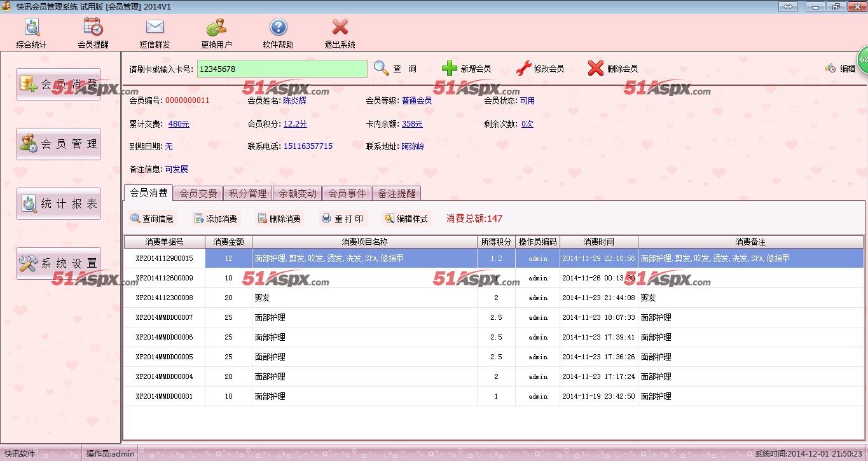This screenshot has width=868, height=461.
Task: Sort by the 消费项目名称 column header
Action: (x=365, y=242)
